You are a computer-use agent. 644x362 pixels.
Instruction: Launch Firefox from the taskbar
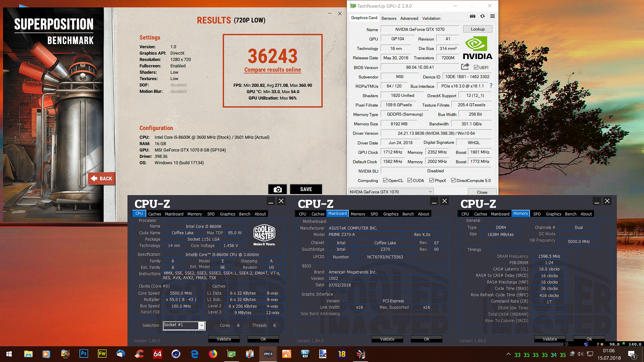pos(213,354)
